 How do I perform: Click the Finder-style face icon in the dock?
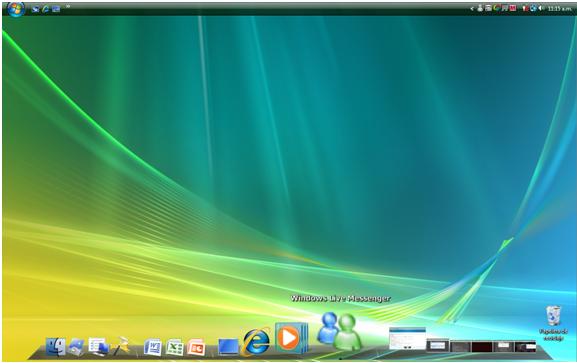click(55, 347)
